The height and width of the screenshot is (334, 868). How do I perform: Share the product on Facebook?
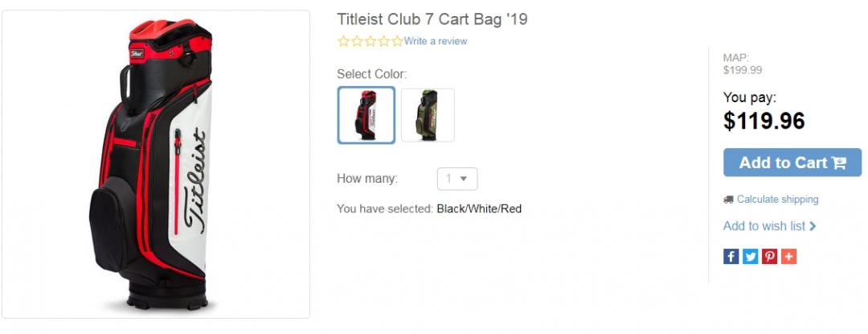[731, 257]
